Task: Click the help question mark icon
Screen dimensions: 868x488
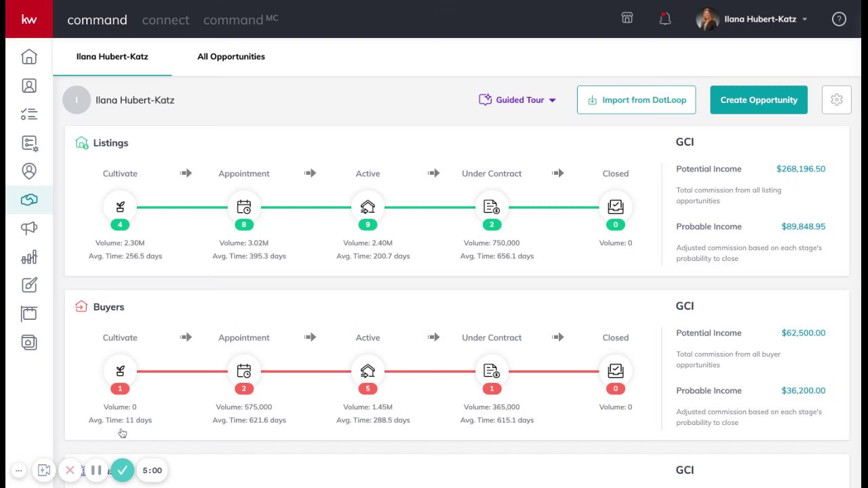Action: (839, 19)
